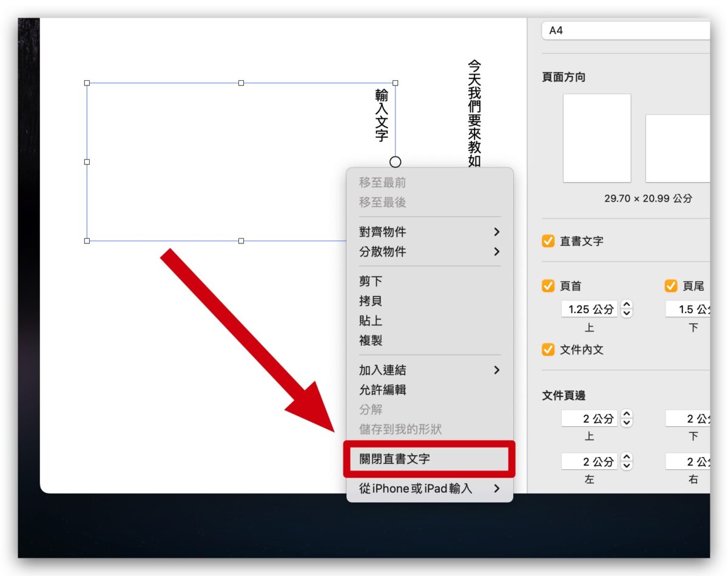The width and height of the screenshot is (728, 576).
Task: Click the 文件頁邊 上 2 公分 field
Action: click(589, 418)
